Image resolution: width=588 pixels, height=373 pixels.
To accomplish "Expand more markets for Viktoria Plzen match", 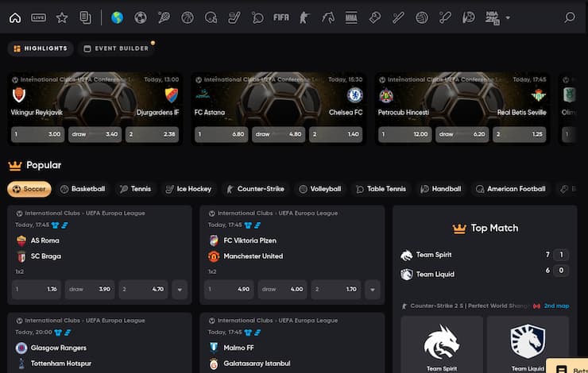I will coord(373,290).
